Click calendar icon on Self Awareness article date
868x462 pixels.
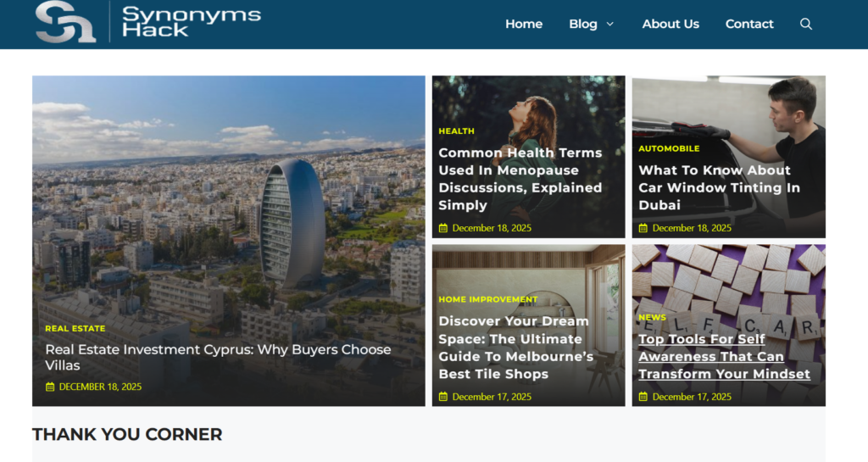click(x=643, y=397)
